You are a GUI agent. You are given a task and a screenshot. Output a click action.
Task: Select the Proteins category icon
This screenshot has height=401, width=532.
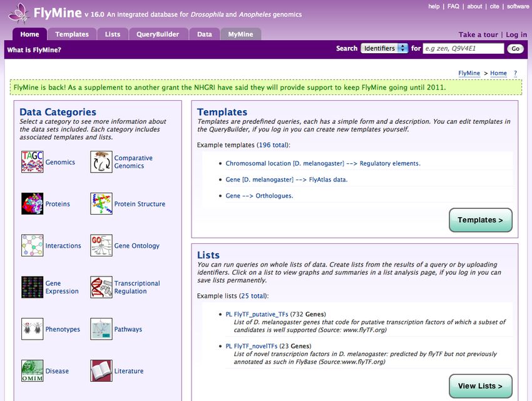(x=32, y=203)
